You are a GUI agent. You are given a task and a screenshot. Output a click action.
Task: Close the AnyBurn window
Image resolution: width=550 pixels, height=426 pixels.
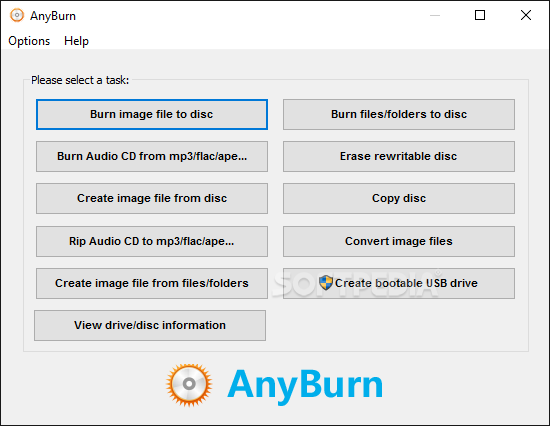point(526,15)
